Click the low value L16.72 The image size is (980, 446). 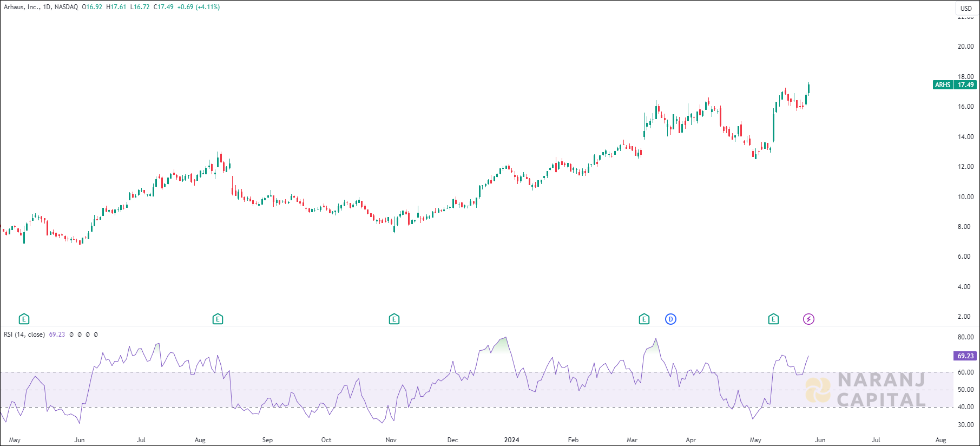point(140,7)
